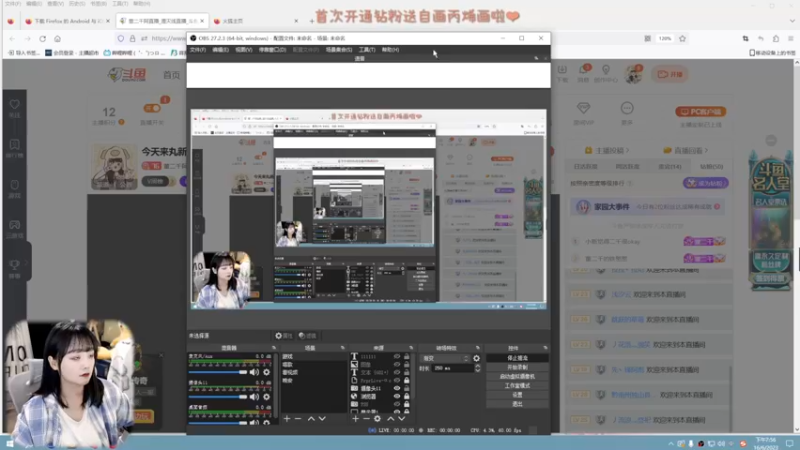Open the 停靠窗口(D) menu in OBS
Viewport: 800px width, 450px height.
[x=272, y=49]
